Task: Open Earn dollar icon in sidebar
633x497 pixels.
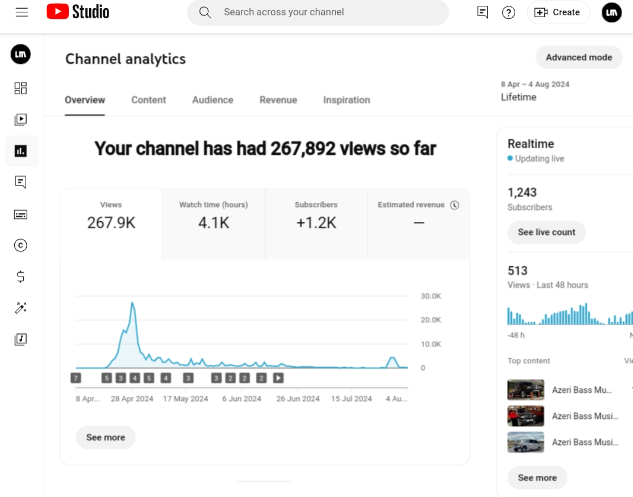Action: pos(21,277)
